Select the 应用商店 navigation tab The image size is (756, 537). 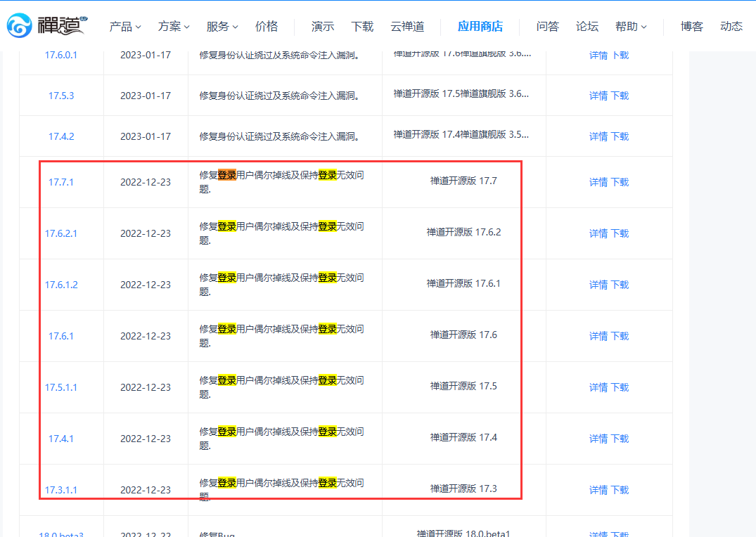[480, 27]
